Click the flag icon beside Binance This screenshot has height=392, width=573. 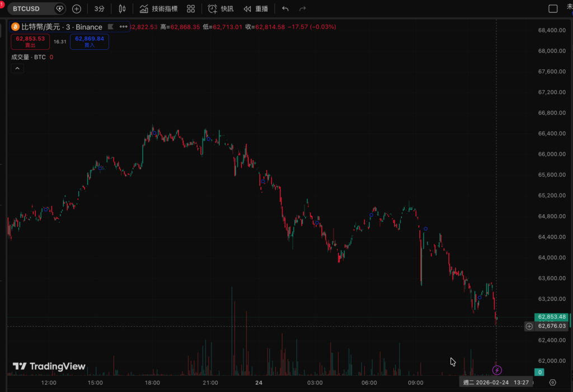point(110,27)
